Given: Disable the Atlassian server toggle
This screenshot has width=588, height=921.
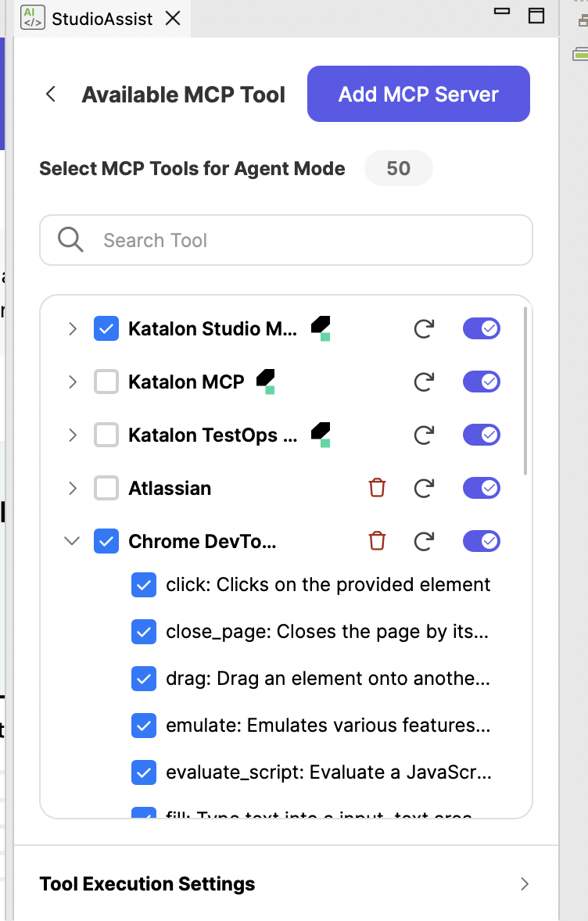Looking at the screenshot, I should coord(482,488).
